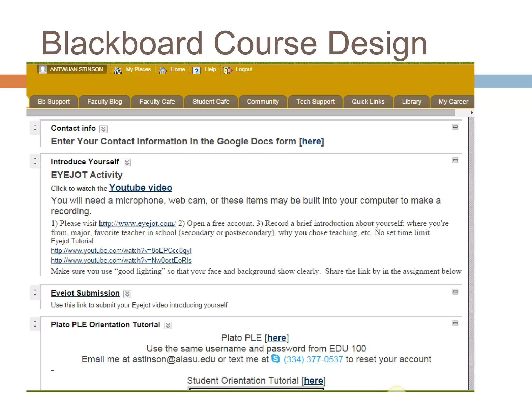
Task: Click the Home text link
Action: click(x=178, y=69)
